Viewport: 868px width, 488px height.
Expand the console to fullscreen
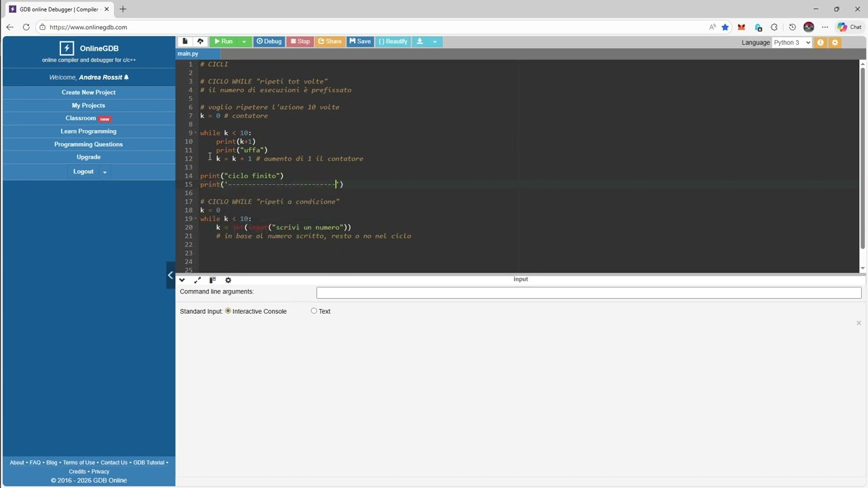click(197, 280)
